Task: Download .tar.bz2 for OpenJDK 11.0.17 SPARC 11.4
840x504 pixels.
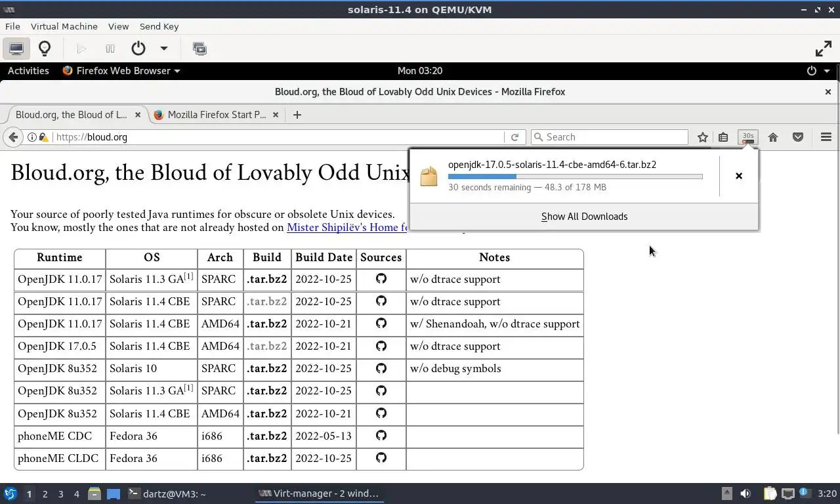Action: point(267,302)
